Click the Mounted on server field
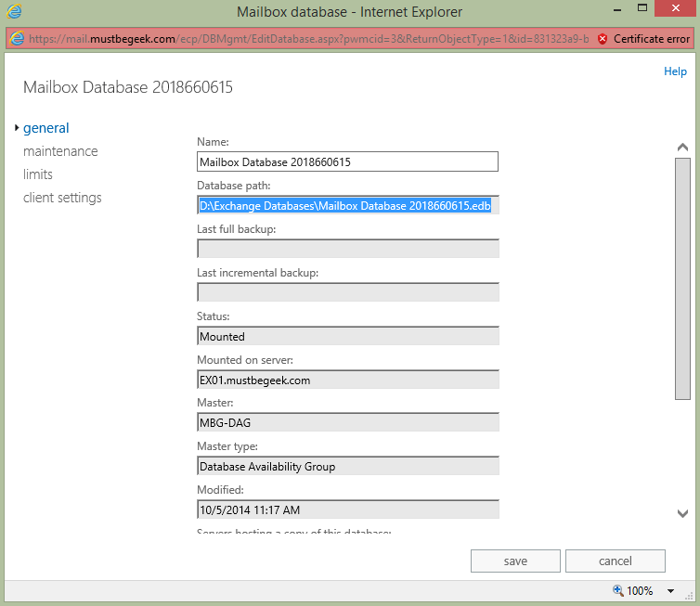The height and width of the screenshot is (606, 700). coord(347,380)
